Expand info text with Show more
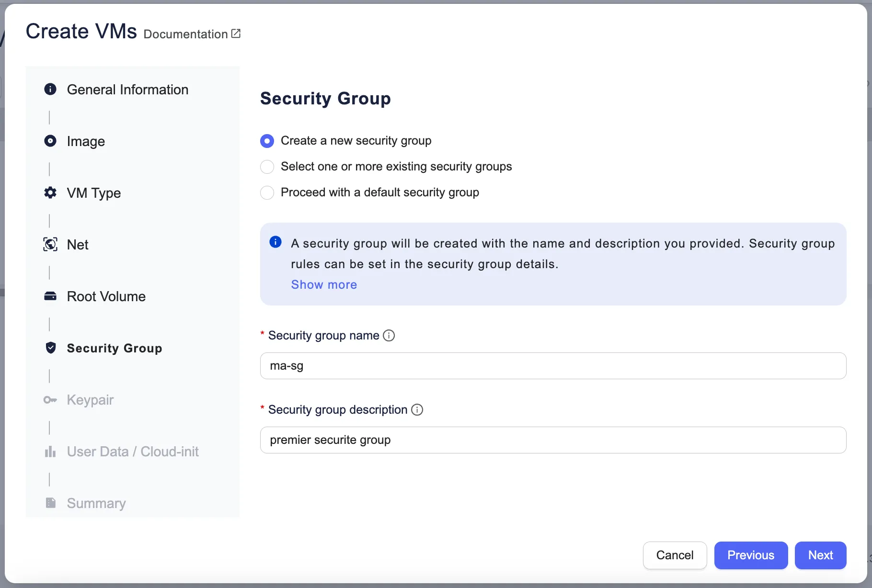This screenshot has height=588, width=872. (324, 285)
